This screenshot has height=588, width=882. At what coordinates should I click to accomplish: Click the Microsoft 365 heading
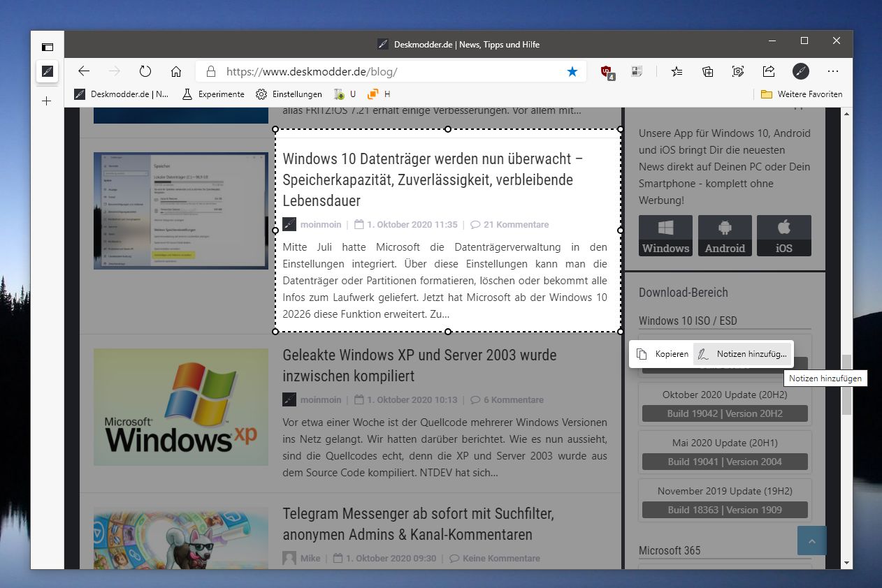point(670,550)
